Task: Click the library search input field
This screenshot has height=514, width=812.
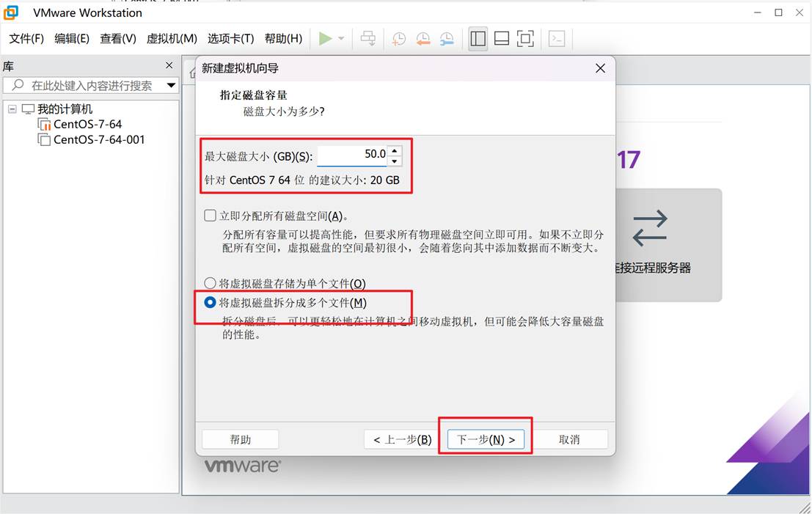Action: coord(91,85)
